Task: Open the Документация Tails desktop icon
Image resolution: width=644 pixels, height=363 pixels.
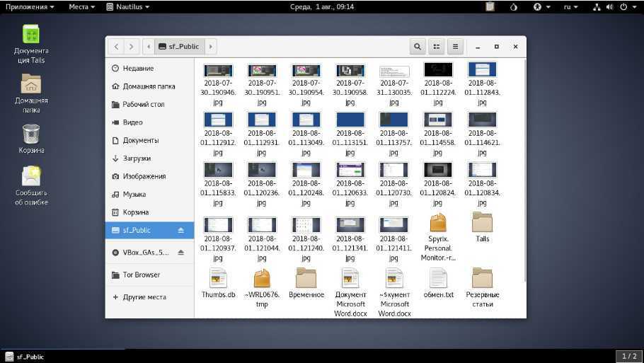Action: coord(31,43)
